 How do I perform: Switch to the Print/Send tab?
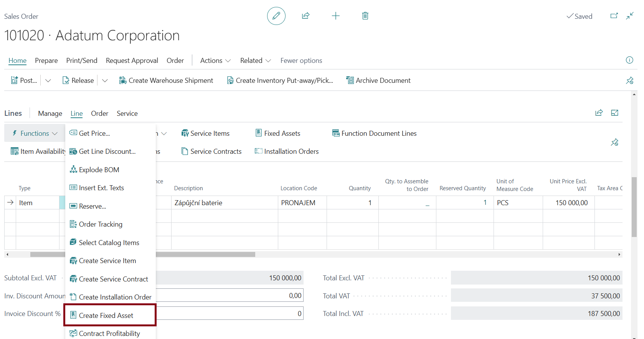82,61
